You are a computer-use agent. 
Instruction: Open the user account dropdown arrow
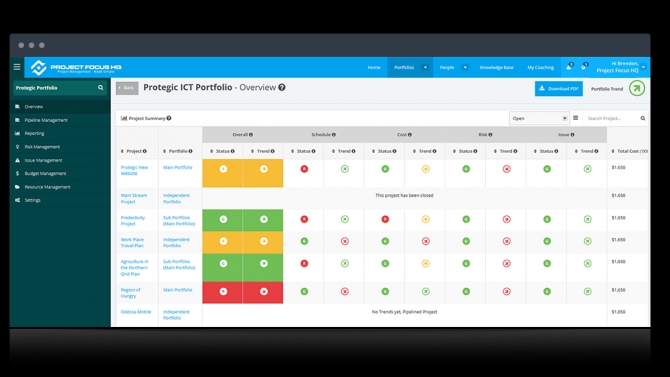[x=644, y=67]
